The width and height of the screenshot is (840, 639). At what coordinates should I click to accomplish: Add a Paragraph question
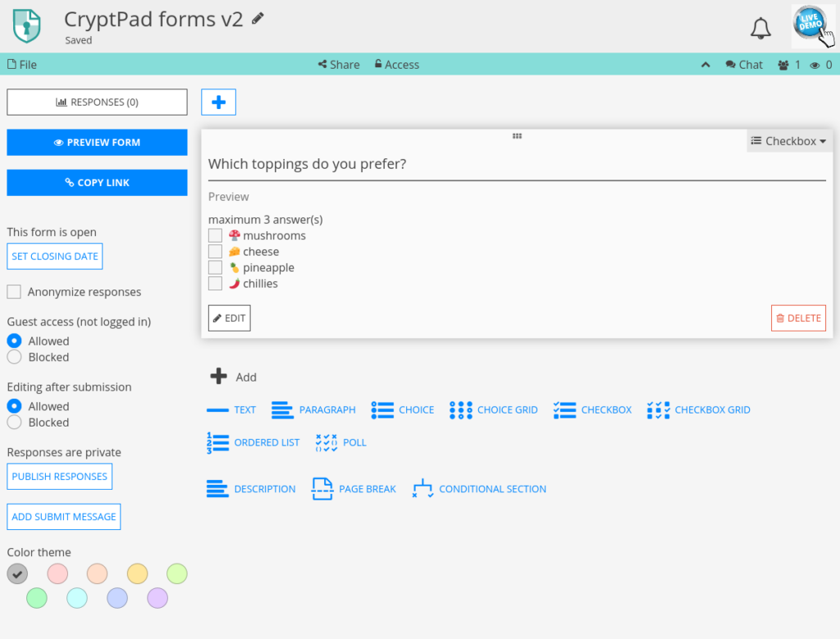[x=313, y=410]
